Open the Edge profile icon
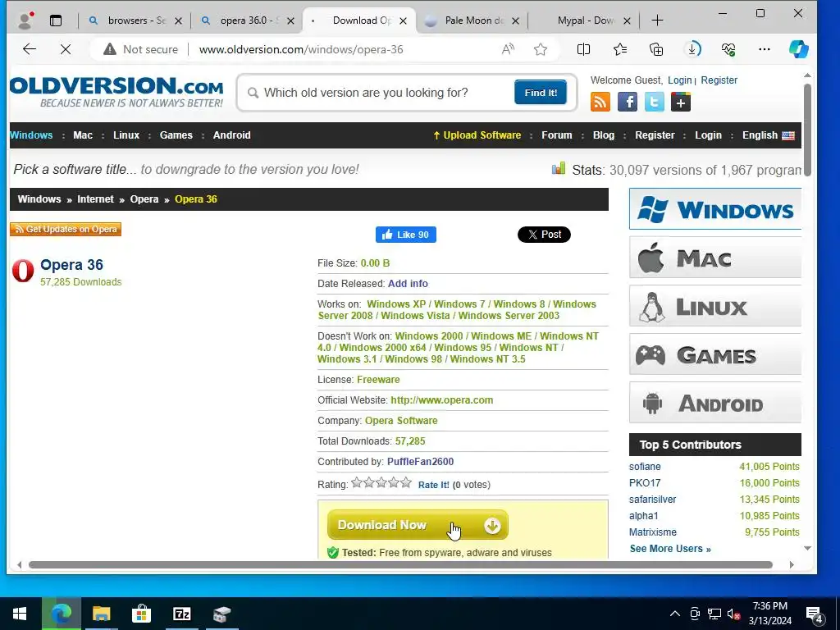The width and height of the screenshot is (840, 630). coord(25,21)
